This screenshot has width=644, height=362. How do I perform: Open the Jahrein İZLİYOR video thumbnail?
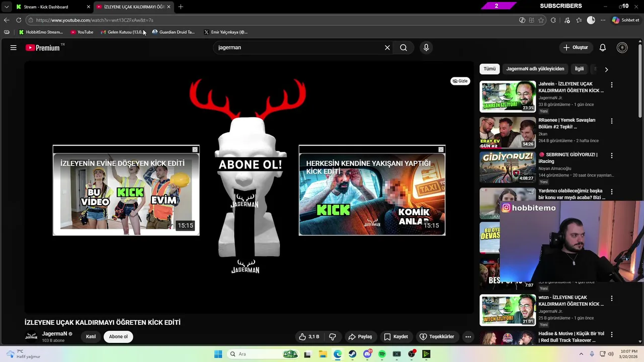point(508,96)
